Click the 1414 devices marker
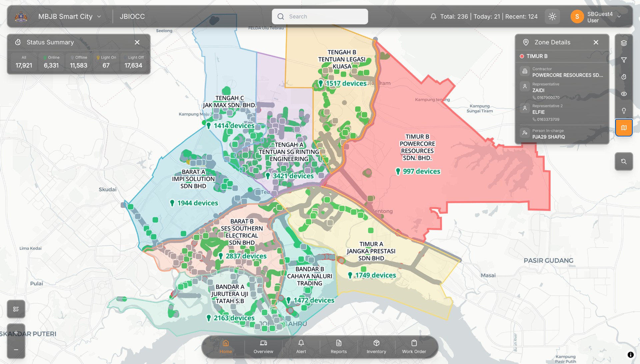 [x=230, y=126]
